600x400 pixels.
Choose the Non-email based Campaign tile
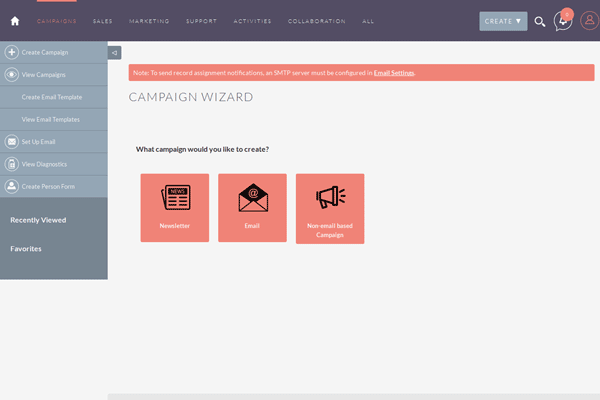[x=330, y=208]
